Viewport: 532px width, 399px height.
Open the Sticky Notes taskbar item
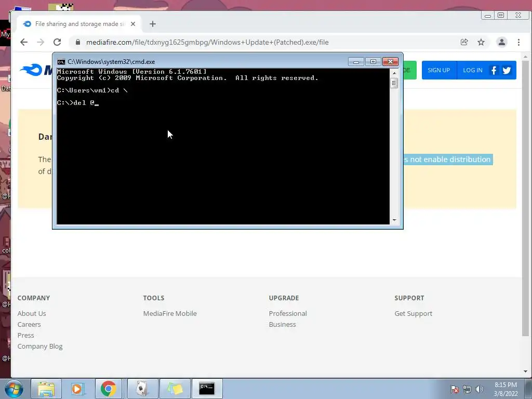(175, 389)
